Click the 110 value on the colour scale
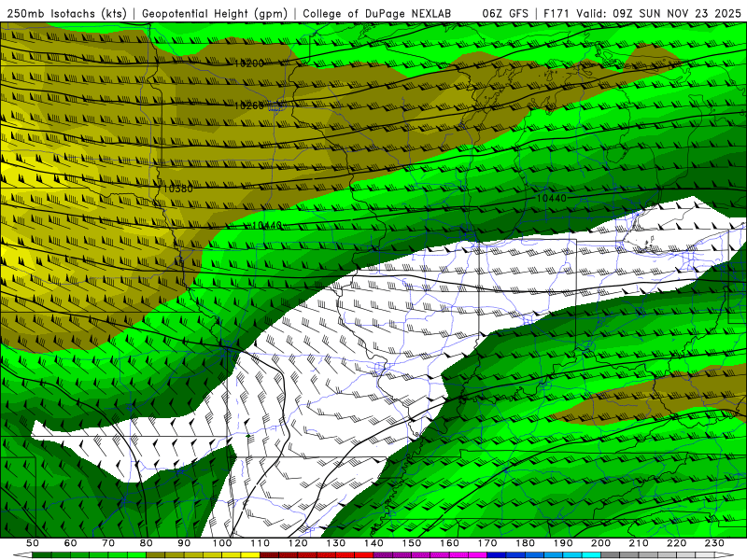This screenshot has width=747, height=560. pyautogui.click(x=261, y=543)
